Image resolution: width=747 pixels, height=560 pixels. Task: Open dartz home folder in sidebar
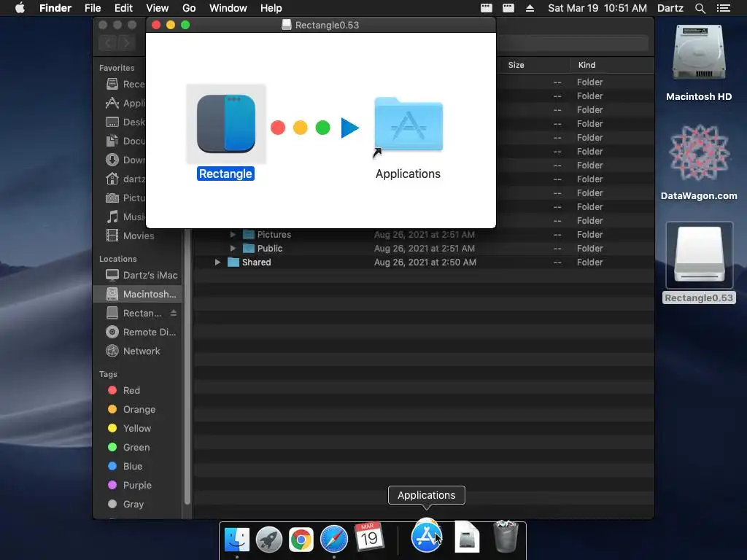point(125,179)
